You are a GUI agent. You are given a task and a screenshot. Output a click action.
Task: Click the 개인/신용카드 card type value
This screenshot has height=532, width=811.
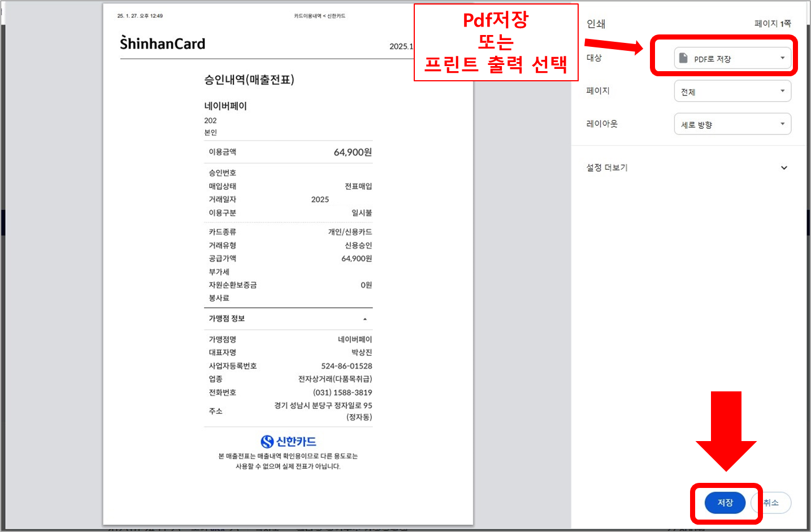350,232
